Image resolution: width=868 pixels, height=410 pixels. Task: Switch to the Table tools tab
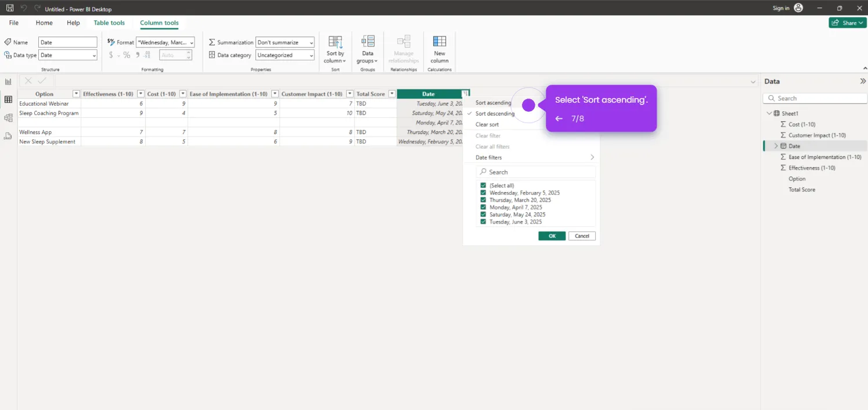click(x=109, y=23)
